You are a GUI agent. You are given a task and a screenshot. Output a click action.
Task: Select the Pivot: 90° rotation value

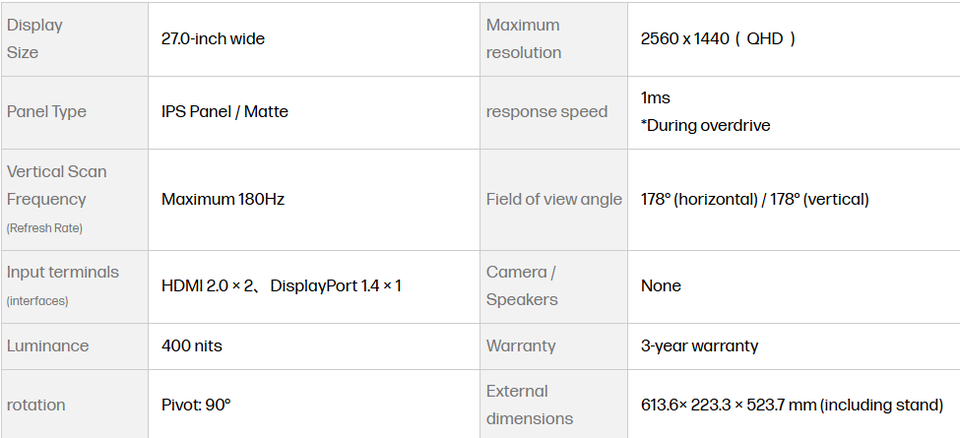196,405
